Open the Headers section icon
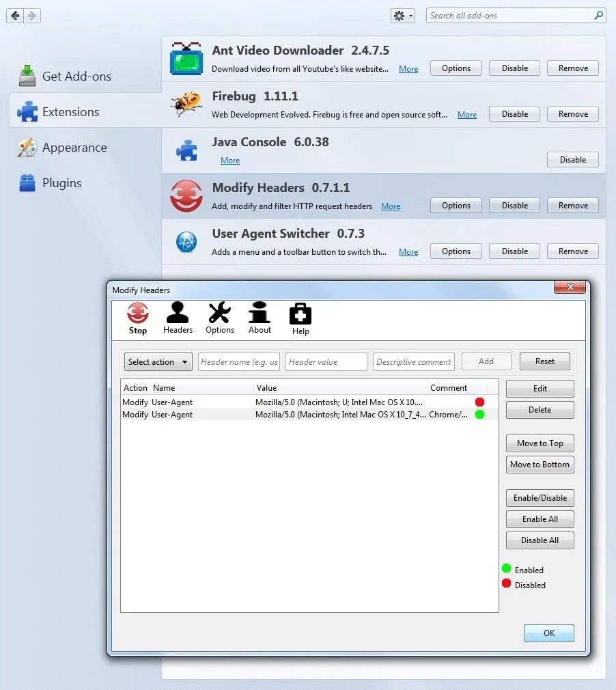Viewport: 616px width, 690px height. tap(178, 312)
